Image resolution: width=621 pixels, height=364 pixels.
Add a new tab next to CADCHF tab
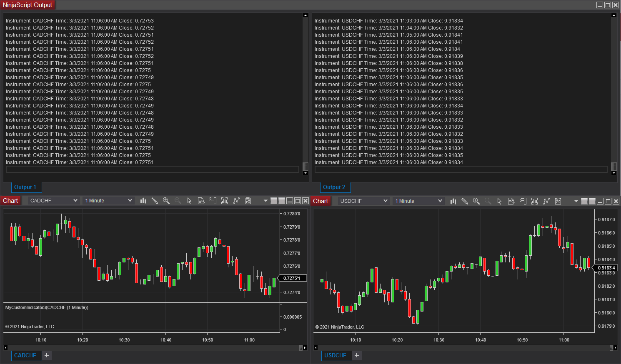47,355
